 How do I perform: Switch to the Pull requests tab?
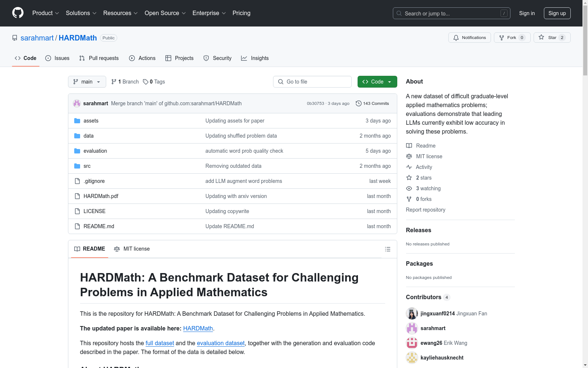pyautogui.click(x=99, y=58)
